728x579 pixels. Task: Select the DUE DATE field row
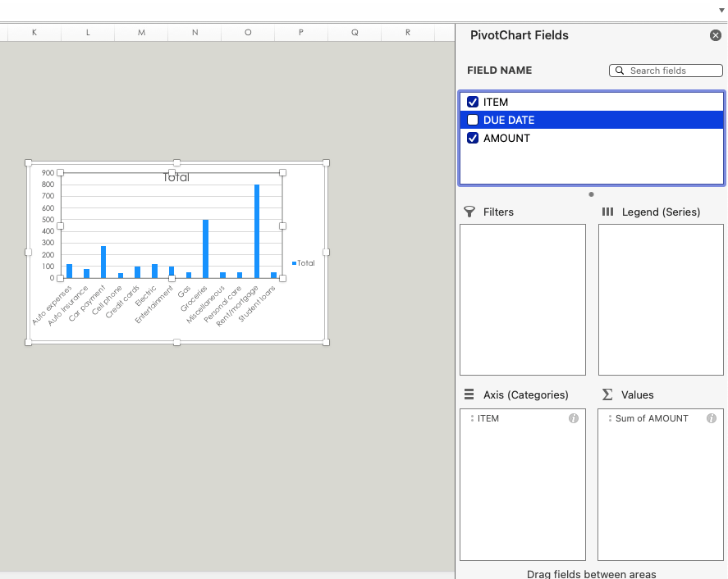pyautogui.click(x=592, y=120)
